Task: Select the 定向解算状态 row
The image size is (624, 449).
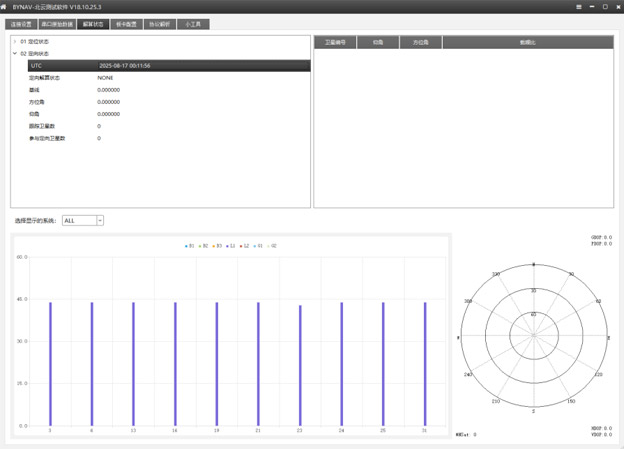Action: coord(45,78)
